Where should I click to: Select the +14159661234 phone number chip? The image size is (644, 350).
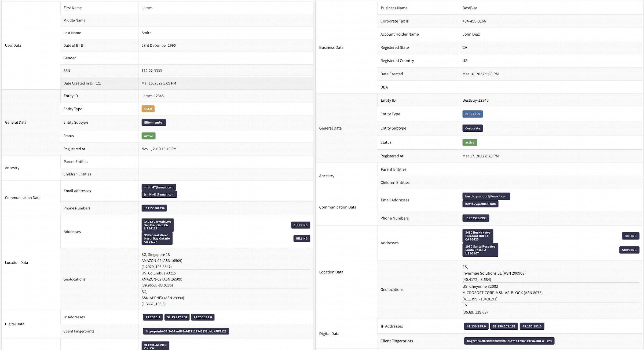coord(154,208)
